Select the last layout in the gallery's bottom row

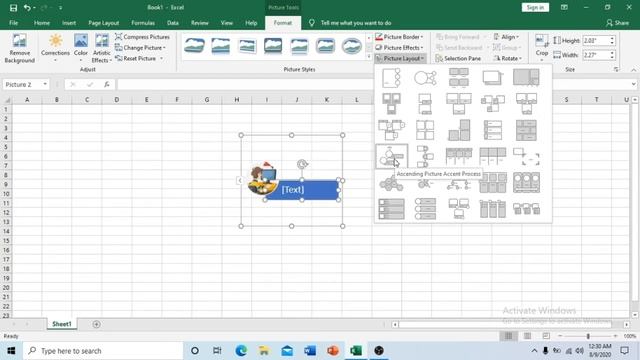point(526,209)
